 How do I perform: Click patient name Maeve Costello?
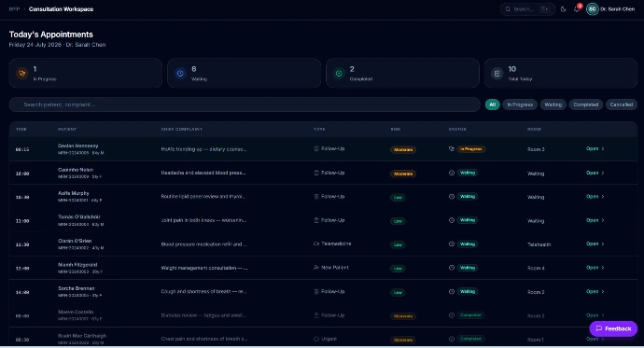[x=76, y=312]
